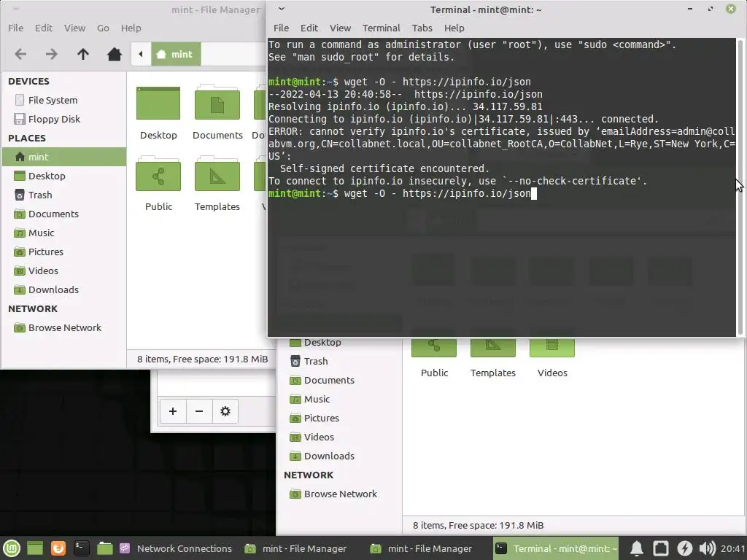Open front File Manager title bar window menu arrow
The width and height of the screenshot is (747, 560).
pyautogui.click(x=16, y=9)
